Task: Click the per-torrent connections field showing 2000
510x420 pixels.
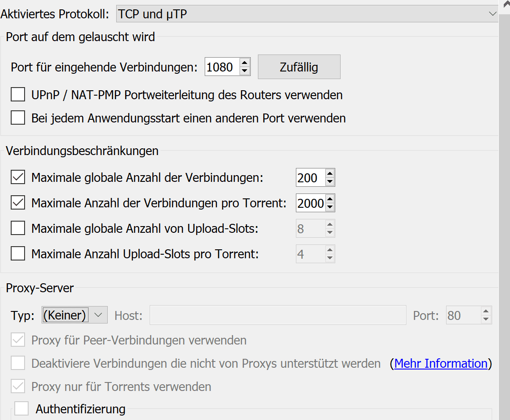Action: (x=311, y=203)
